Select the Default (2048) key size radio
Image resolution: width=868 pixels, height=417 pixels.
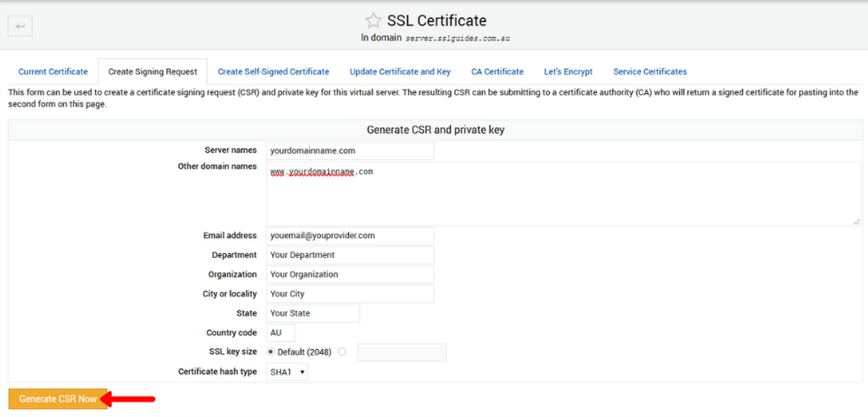[x=271, y=352]
